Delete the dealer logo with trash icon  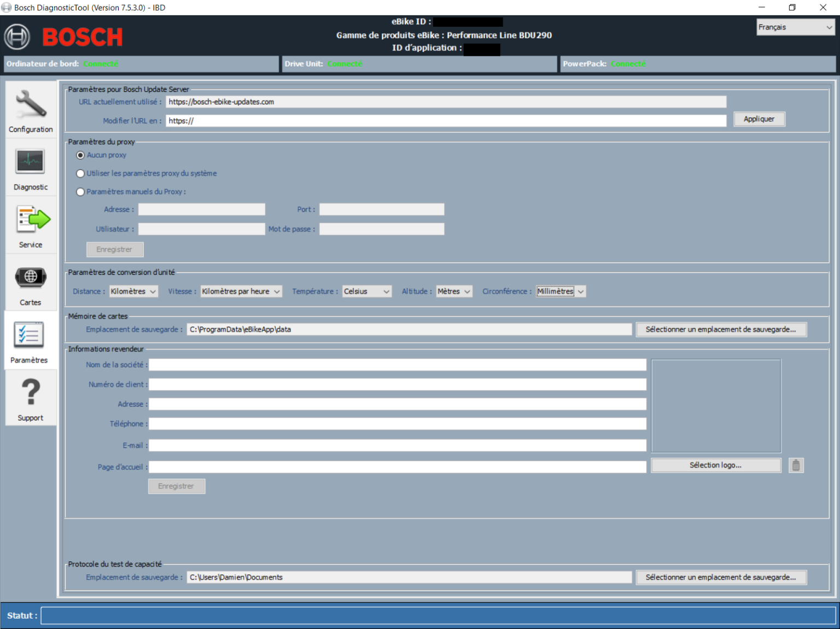pos(796,465)
